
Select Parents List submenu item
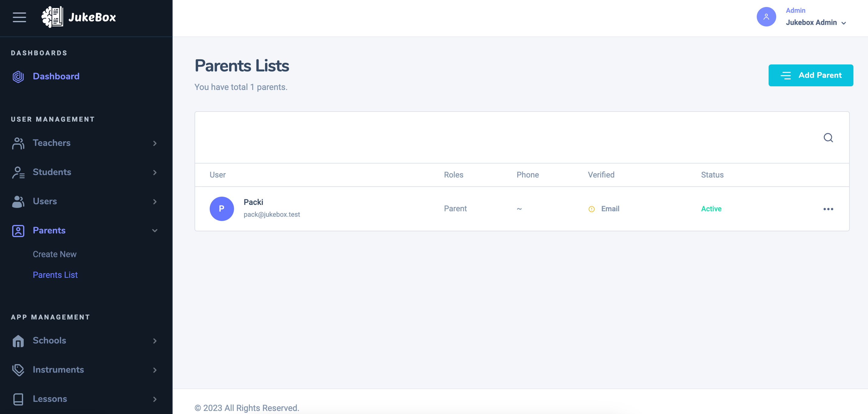55,275
